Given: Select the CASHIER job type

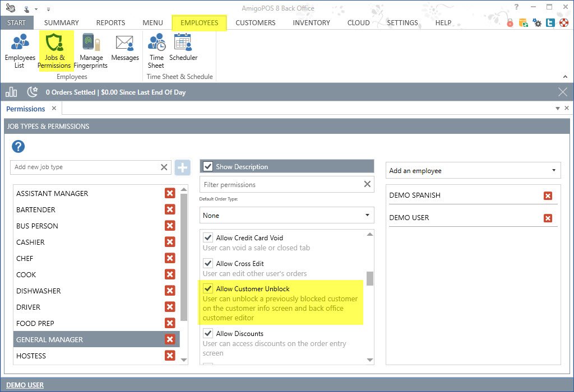Looking at the screenshot, I should click(30, 242).
